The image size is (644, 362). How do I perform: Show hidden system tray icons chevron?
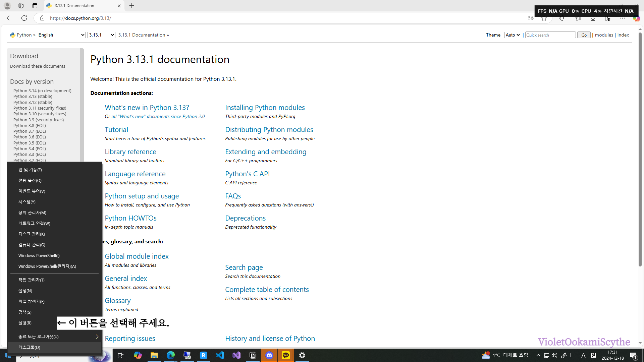tap(538, 355)
